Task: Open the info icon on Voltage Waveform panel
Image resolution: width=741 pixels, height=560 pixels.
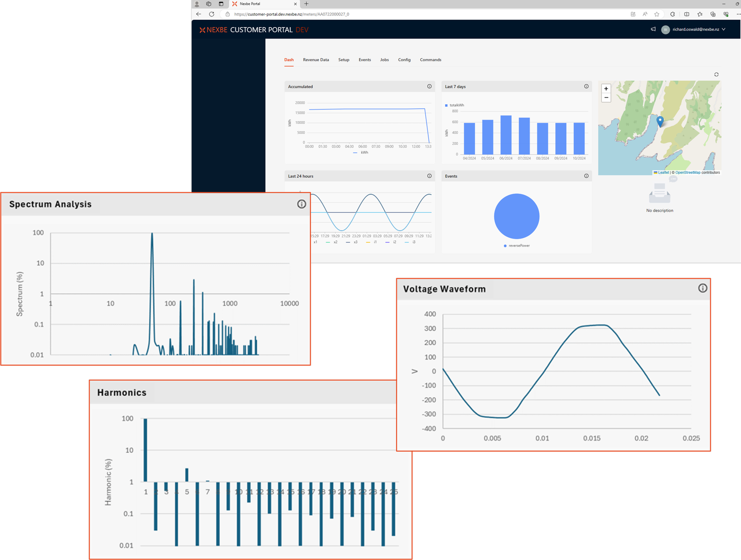Action: pyautogui.click(x=702, y=288)
